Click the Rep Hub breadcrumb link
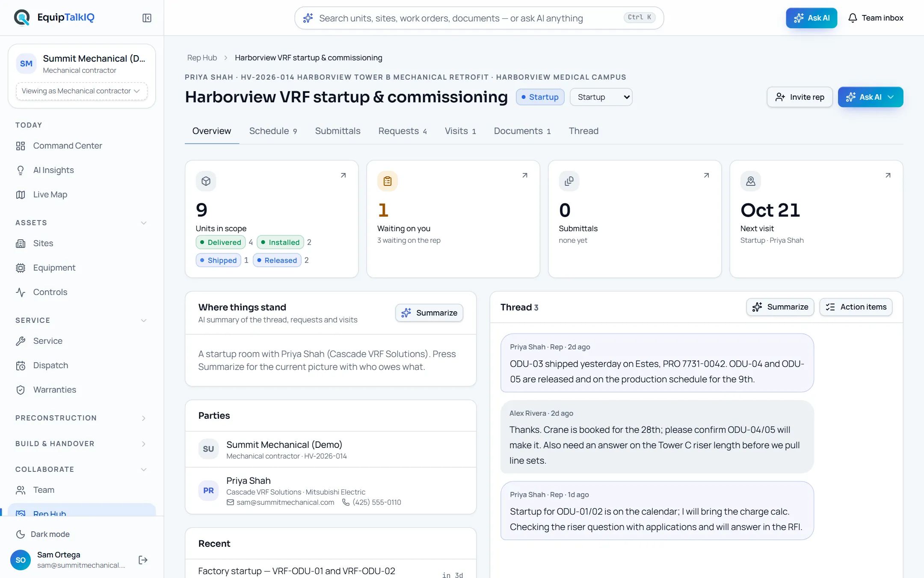Viewport: 924px width, 578px height. tap(202, 58)
